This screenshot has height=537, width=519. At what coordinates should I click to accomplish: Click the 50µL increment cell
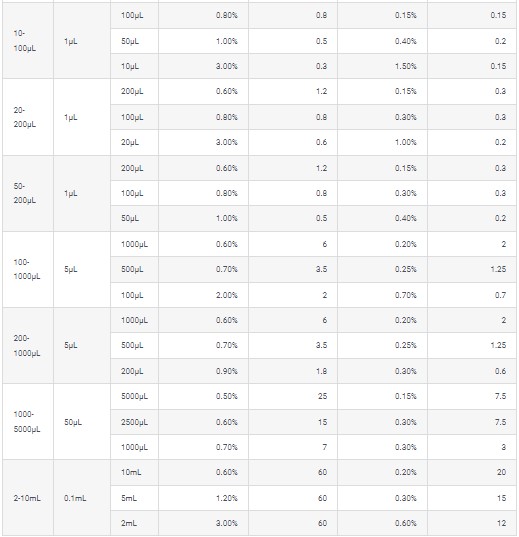pos(82,422)
